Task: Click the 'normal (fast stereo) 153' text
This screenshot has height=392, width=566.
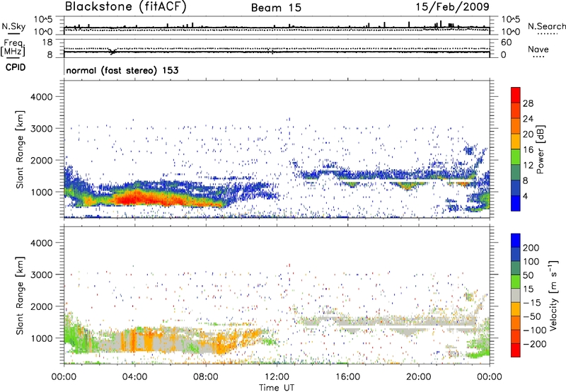Action: tap(122, 70)
